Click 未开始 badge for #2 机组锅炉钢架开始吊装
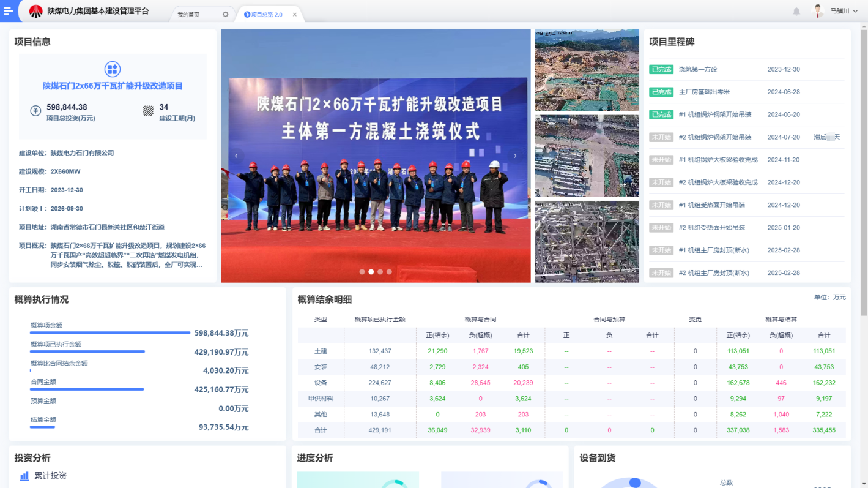Image resolution: width=868 pixels, height=488 pixels. pos(661,137)
